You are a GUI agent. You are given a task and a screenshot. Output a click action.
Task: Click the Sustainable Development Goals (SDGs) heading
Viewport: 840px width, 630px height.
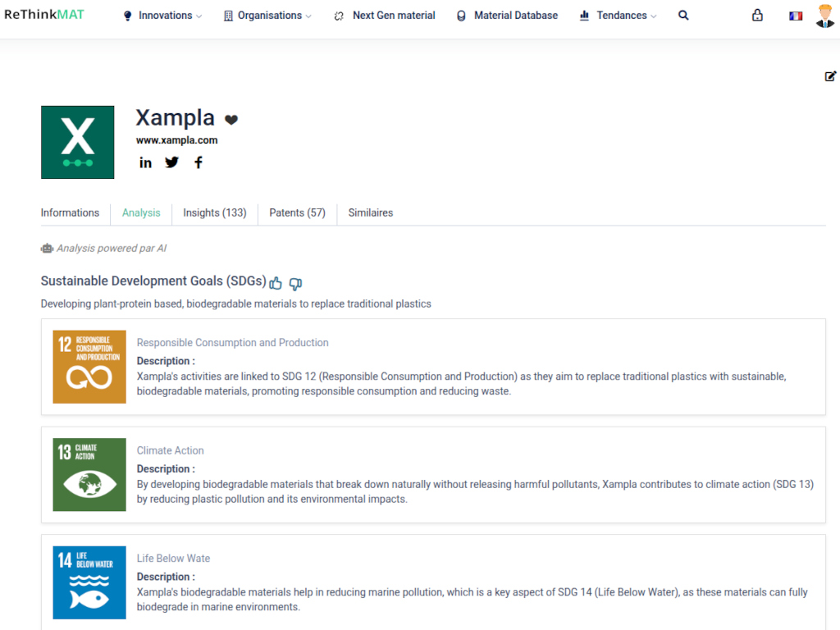[153, 281]
